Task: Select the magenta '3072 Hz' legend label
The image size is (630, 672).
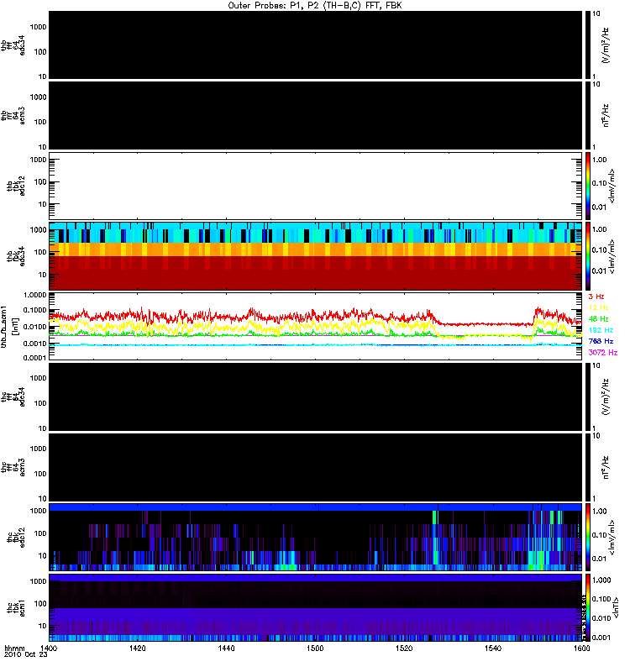Action: tap(603, 352)
